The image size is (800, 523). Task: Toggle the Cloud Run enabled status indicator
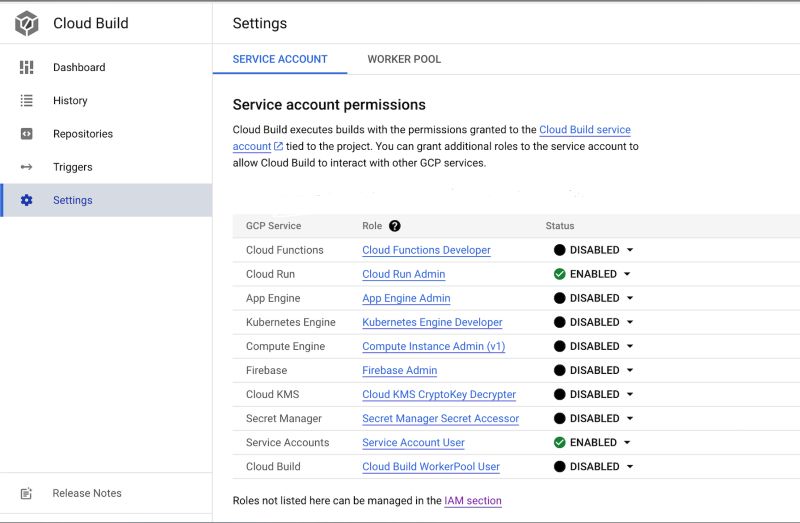tap(560, 274)
